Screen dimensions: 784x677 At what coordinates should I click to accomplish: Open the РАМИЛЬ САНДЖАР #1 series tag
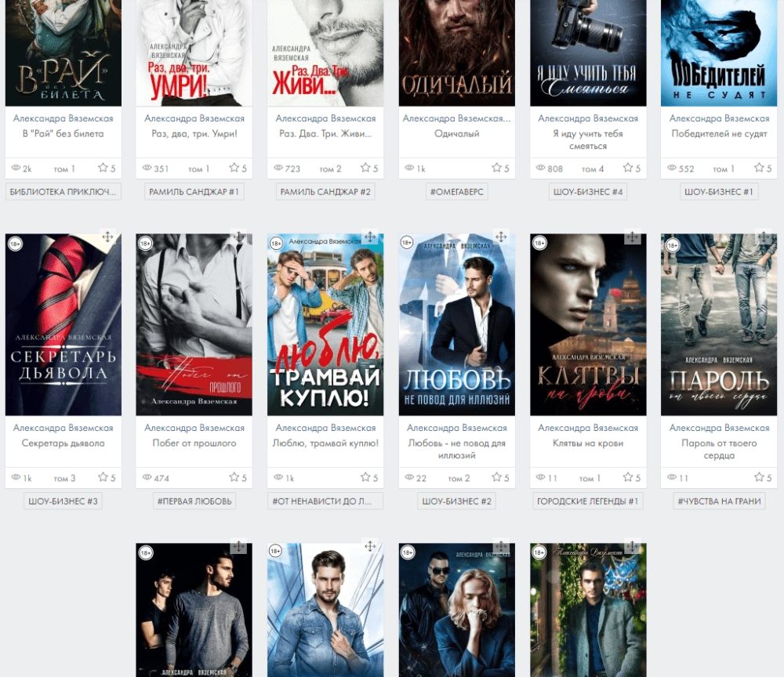194,192
